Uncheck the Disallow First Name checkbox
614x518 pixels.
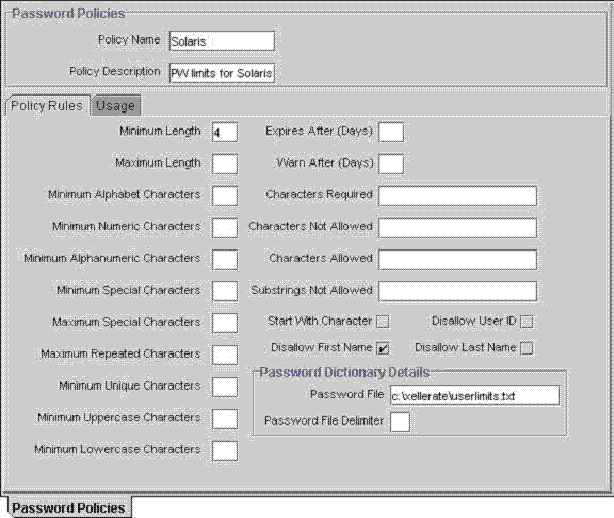point(383,348)
